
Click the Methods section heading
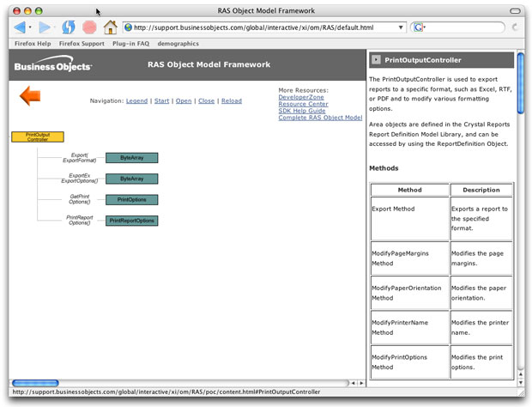384,168
